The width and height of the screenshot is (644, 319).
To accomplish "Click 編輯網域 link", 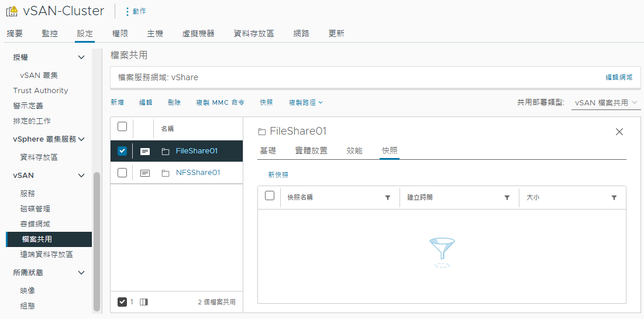I will coord(619,77).
